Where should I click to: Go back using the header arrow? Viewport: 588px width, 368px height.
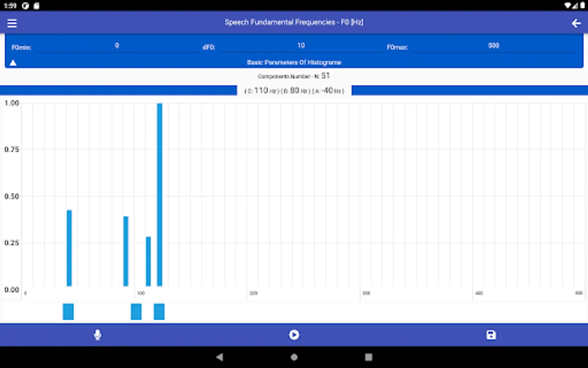click(x=576, y=23)
